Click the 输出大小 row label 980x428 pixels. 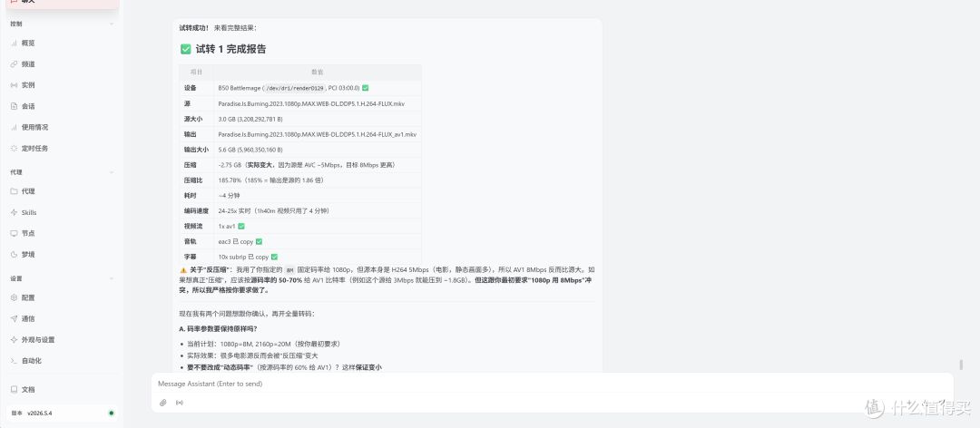(x=196, y=150)
